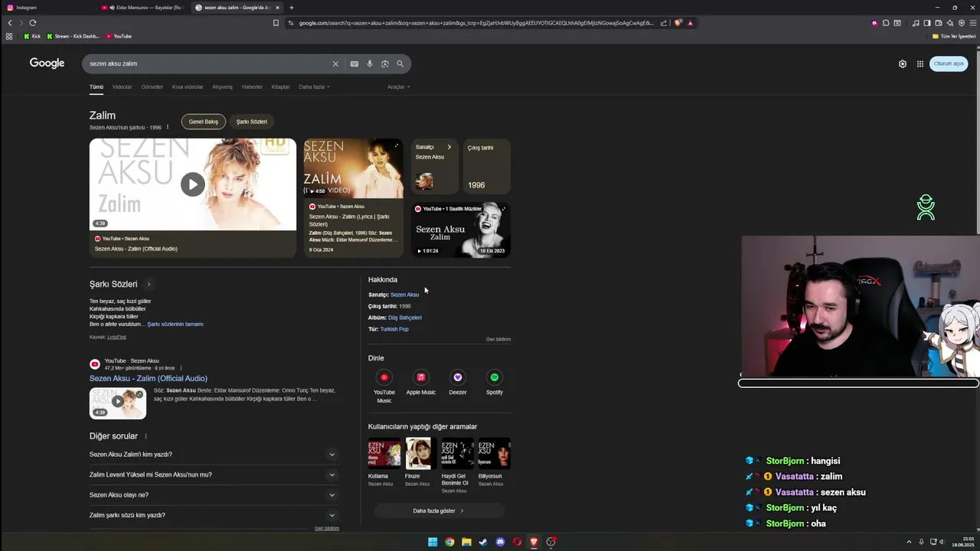Open the 'Daha fazla' search filters dropdown

[x=314, y=86]
